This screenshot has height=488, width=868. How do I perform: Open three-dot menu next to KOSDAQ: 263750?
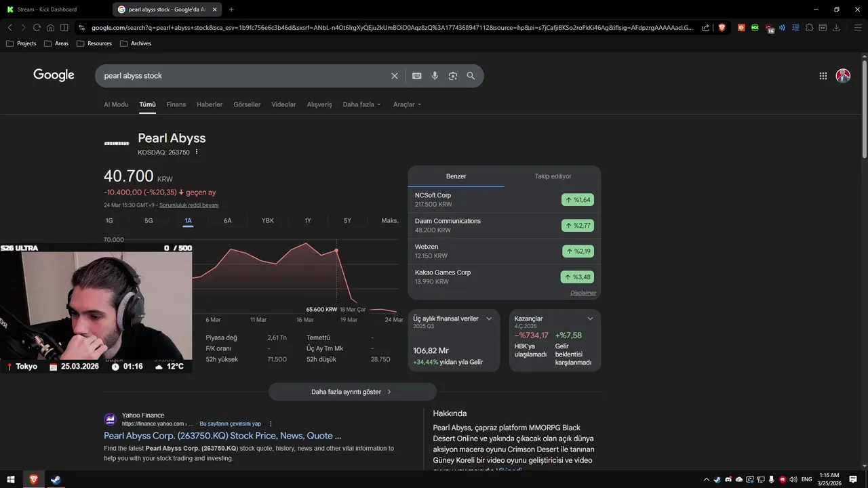[197, 152]
